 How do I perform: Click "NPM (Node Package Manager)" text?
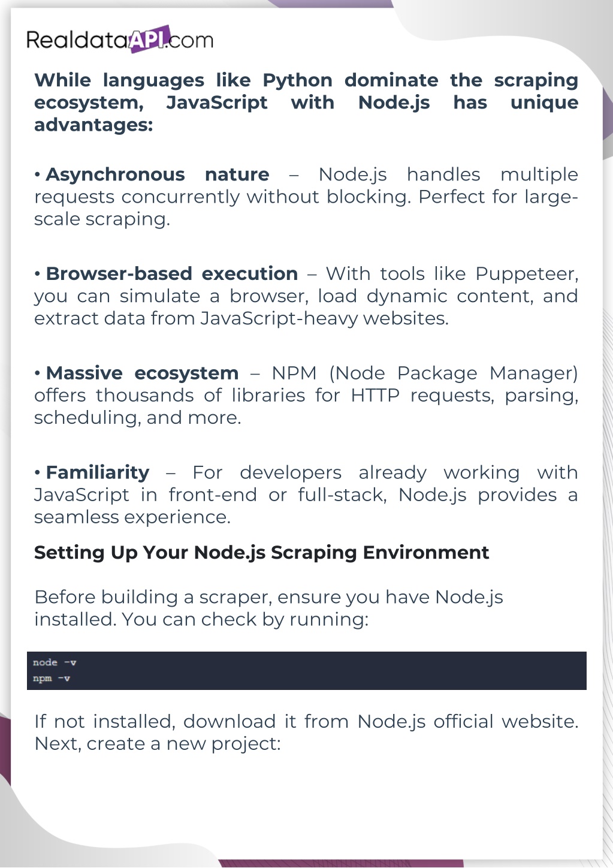click(x=424, y=373)
